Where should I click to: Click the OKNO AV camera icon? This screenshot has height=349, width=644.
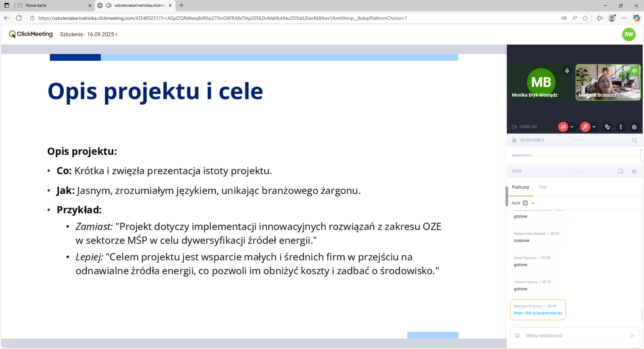pyautogui.click(x=514, y=127)
